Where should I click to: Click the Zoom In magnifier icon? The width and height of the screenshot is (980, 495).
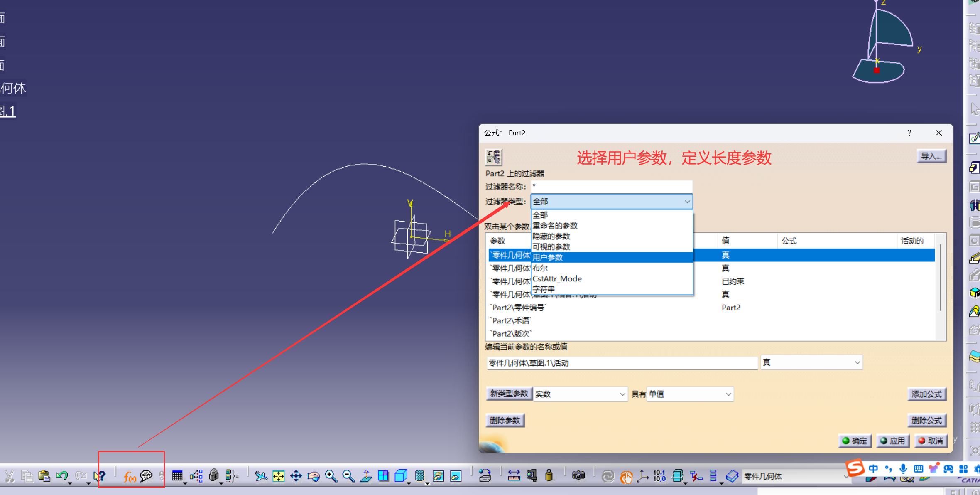pos(331,476)
